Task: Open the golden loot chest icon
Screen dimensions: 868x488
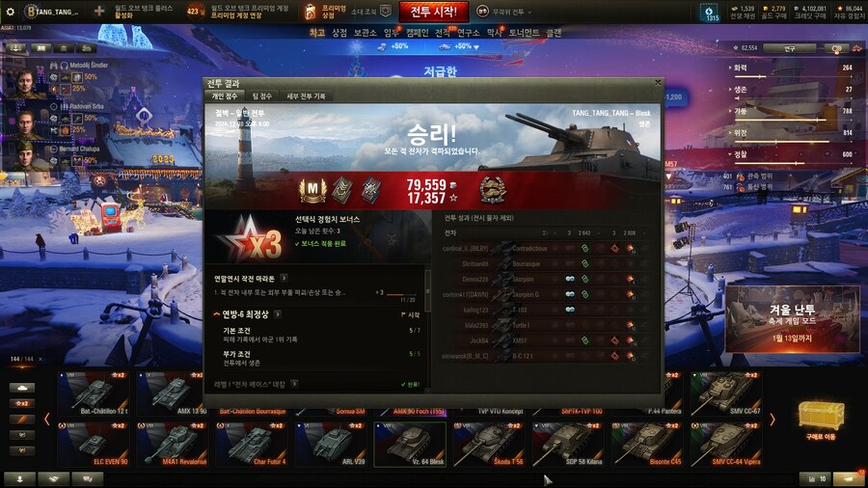Action: pyautogui.click(x=821, y=416)
